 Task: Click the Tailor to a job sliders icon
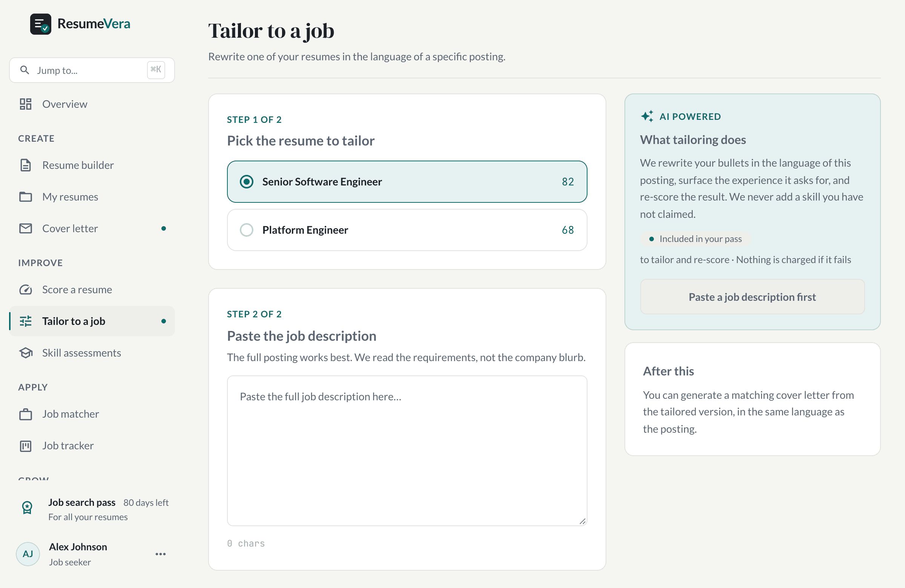(x=26, y=321)
